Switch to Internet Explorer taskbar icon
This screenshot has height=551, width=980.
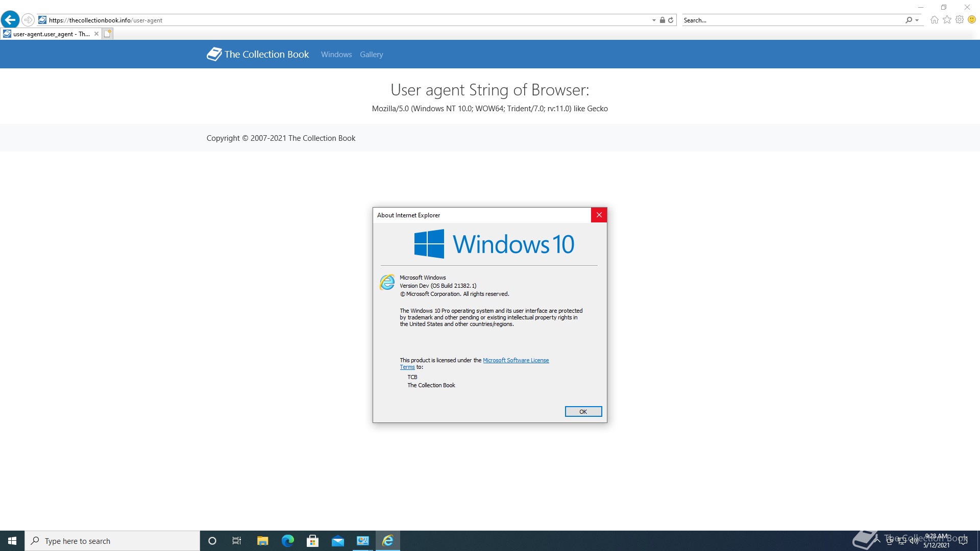point(388,541)
